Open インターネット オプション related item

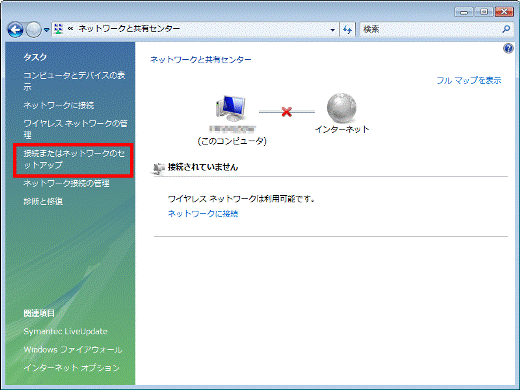point(71,368)
